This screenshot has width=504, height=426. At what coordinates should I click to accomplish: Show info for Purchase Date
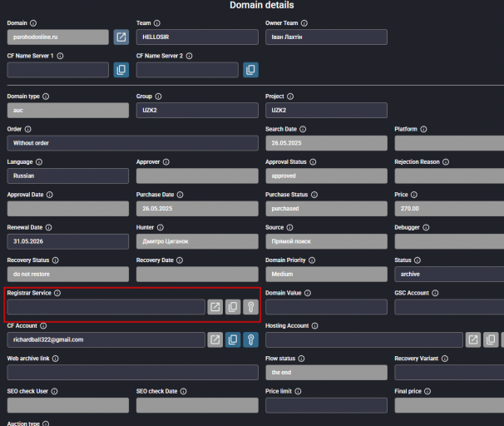pyautogui.click(x=180, y=195)
